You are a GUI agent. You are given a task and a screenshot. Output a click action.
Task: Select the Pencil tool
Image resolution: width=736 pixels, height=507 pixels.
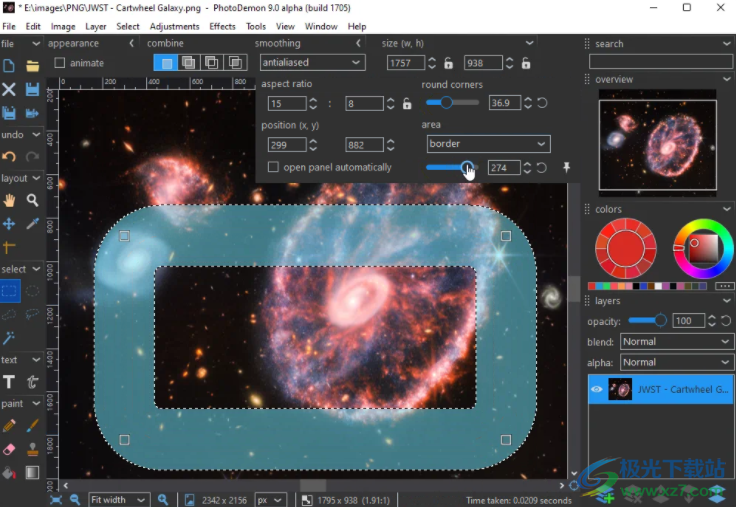[9, 426]
